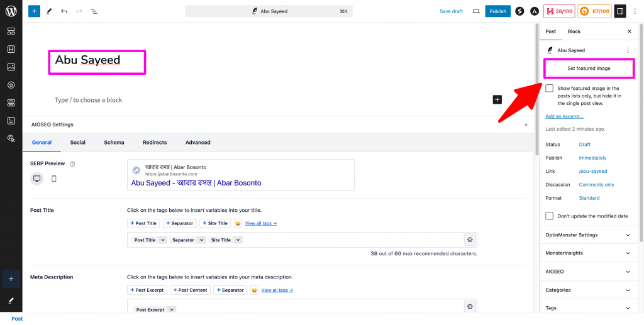The image size is (644, 325).
Task: Click the Publish button
Action: coord(497,11)
